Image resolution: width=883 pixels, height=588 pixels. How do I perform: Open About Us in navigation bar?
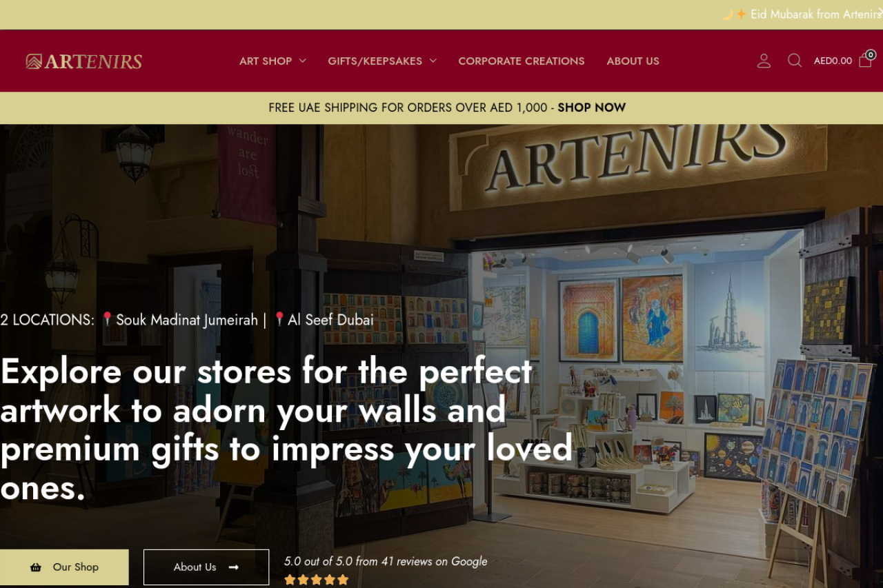[x=633, y=61]
